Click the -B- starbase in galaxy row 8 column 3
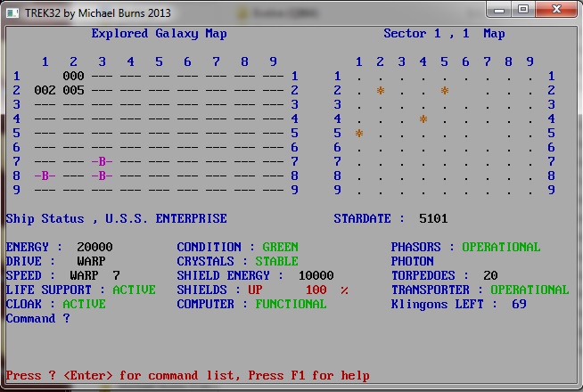 (x=102, y=176)
